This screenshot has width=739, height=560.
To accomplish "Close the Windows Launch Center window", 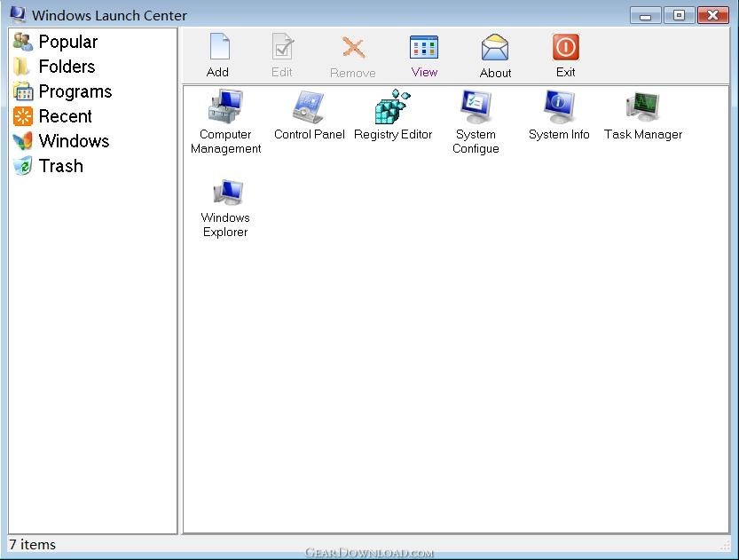I will (713, 15).
